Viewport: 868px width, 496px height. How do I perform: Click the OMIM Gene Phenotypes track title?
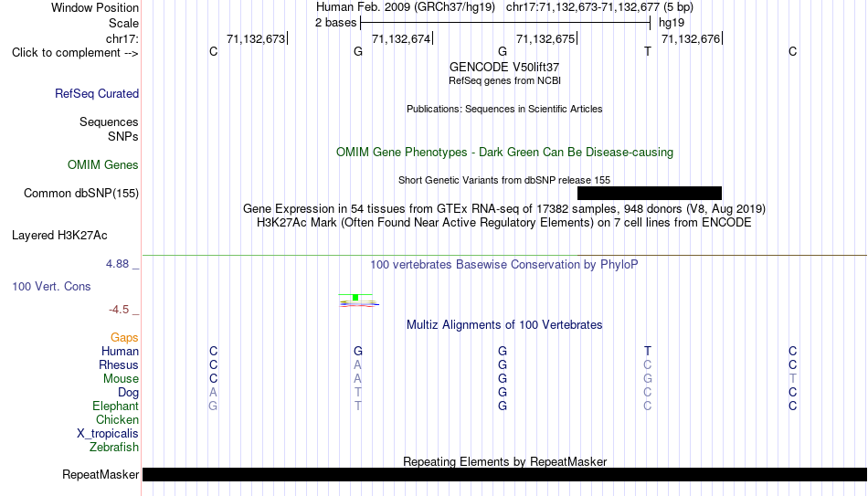pyautogui.click(x=504, y=153)
